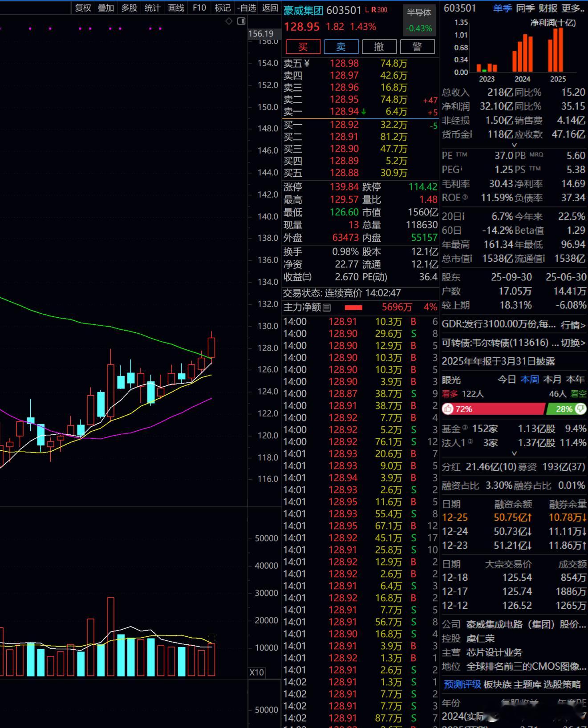The image size is (588, 728).
Task: Switch to the 主题库 tab
Action: pyautogui.click(x=527, y=684)
